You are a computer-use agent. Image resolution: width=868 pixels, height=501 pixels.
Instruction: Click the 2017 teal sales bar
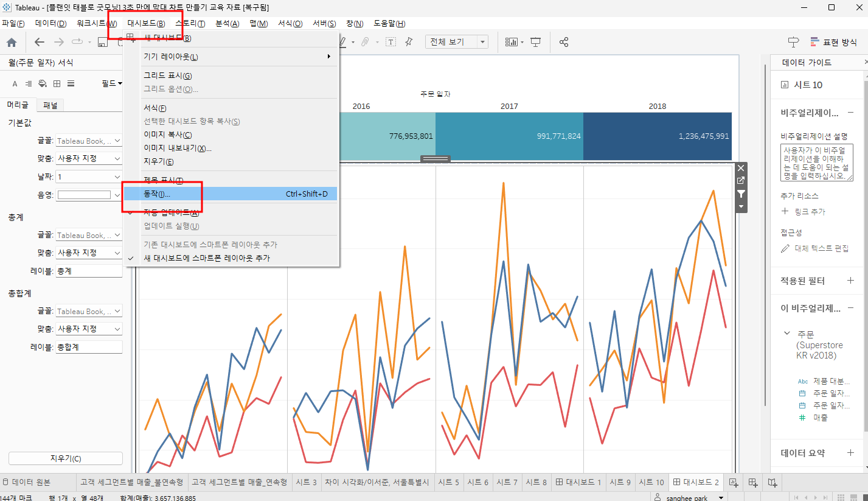pos(509,136)
